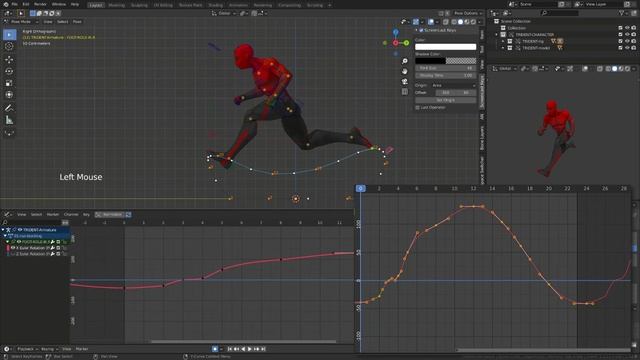This screenshot has height=360, width=640.
Task: Click the outliner filter funnel icon
Action: tap(621, 13)
